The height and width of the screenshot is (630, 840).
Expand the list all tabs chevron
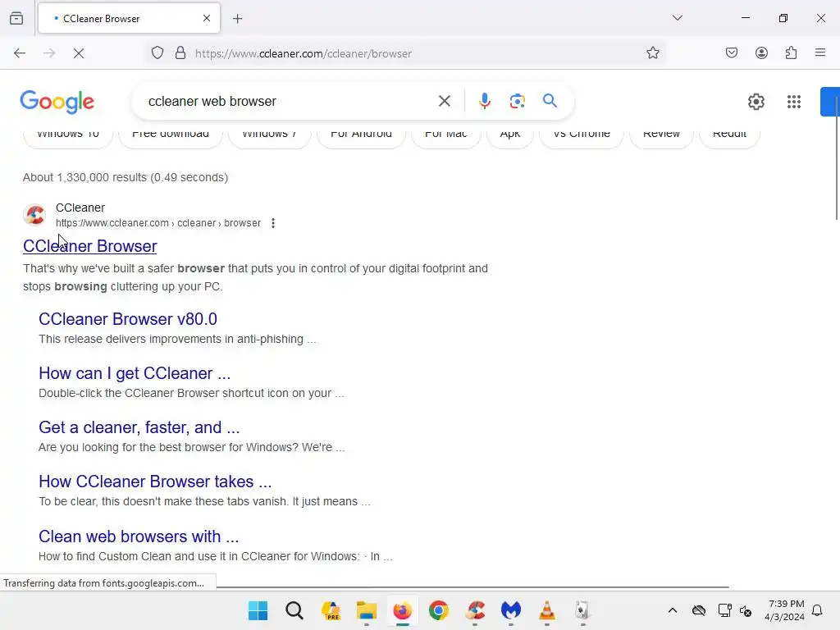pyautogui.click(x=677, y=18)
